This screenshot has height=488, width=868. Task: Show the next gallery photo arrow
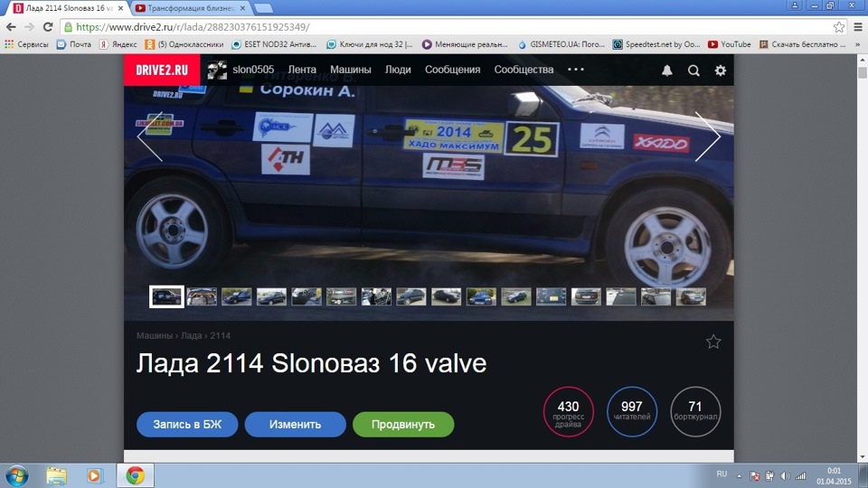(x=708, y=136)
